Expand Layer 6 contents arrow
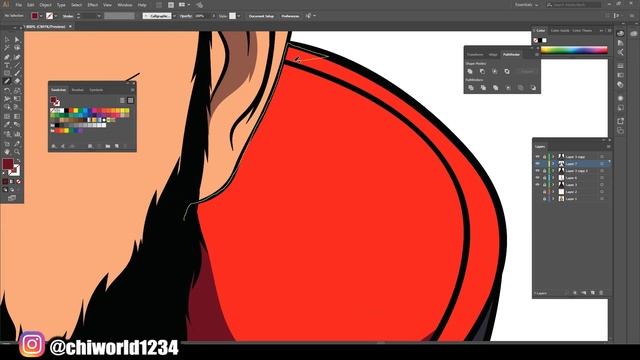This screenshot has width=640, height=360. click(554, 178)
